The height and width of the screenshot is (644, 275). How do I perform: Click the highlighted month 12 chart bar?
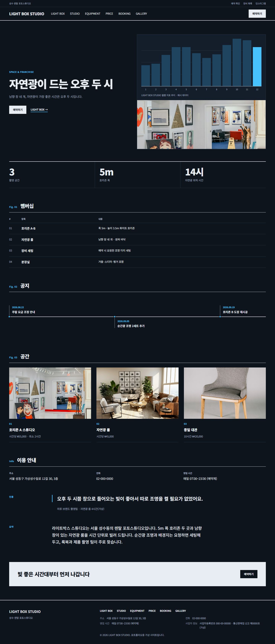pyautogui.click(x=257, y=67)
